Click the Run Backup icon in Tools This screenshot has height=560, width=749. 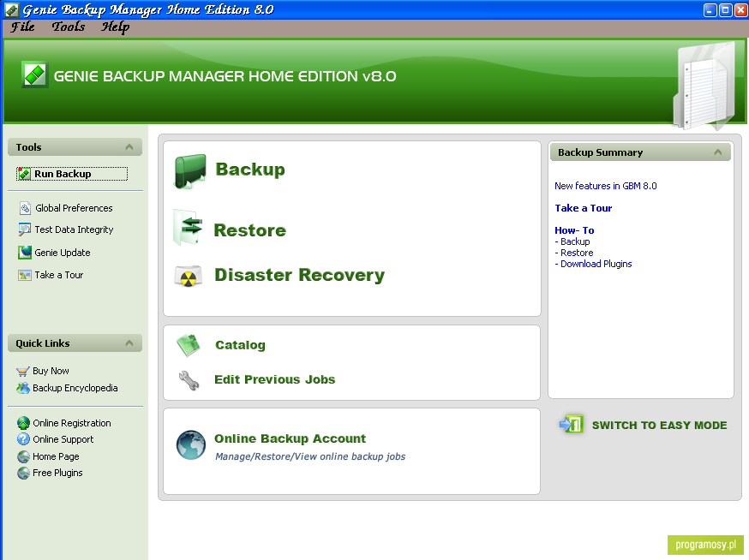coord(24,174)
